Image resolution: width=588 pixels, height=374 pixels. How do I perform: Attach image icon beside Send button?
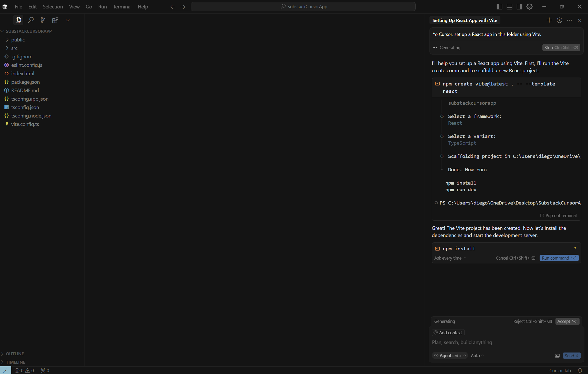coord(557,356)
